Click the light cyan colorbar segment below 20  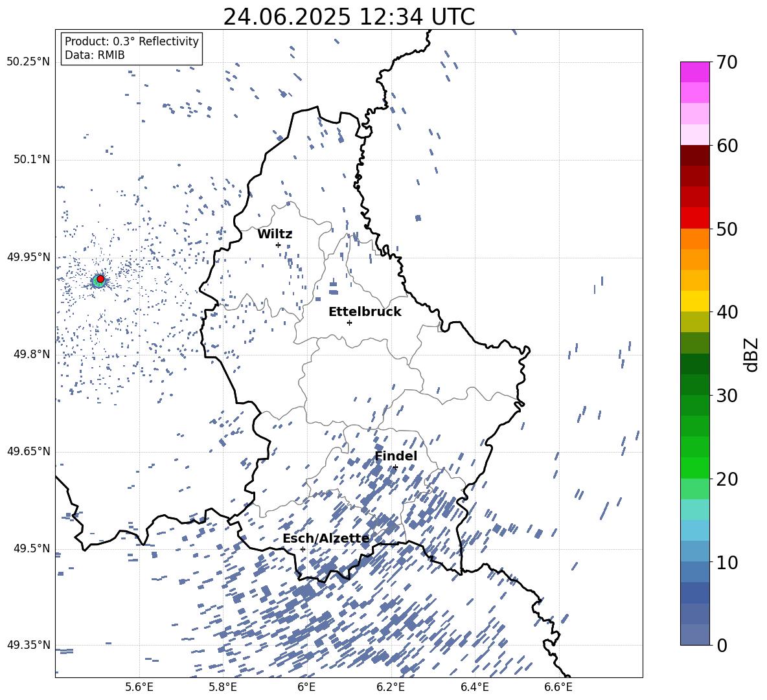tap(694, 510)
